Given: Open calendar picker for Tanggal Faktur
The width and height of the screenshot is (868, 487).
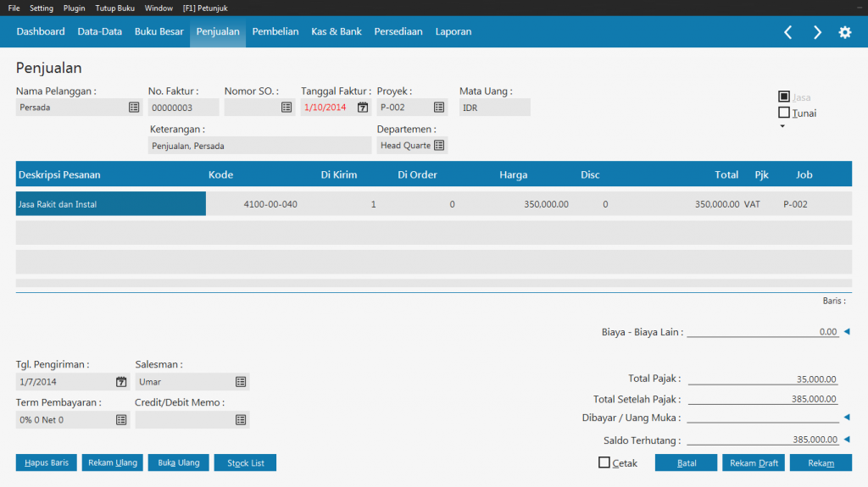Looking at the screenshot, I should pos(363,108).
